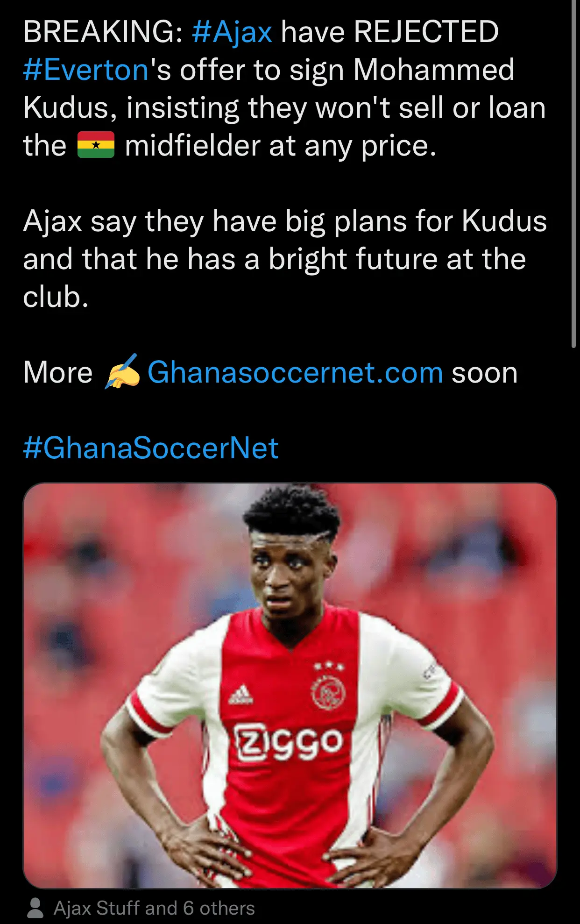Open the #GhanaSoccerNet hashtag
Viewport: 580px width, 924px height.
[x=151, y=448]
